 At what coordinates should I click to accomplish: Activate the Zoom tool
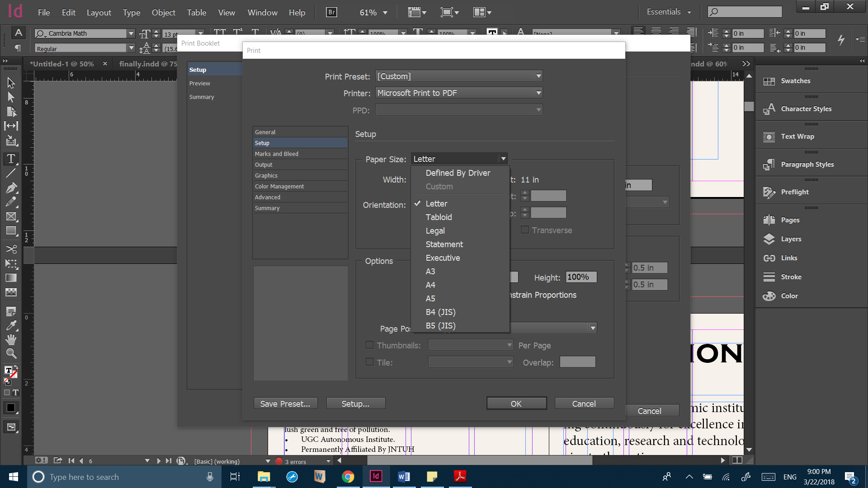(x=11, y=354)
